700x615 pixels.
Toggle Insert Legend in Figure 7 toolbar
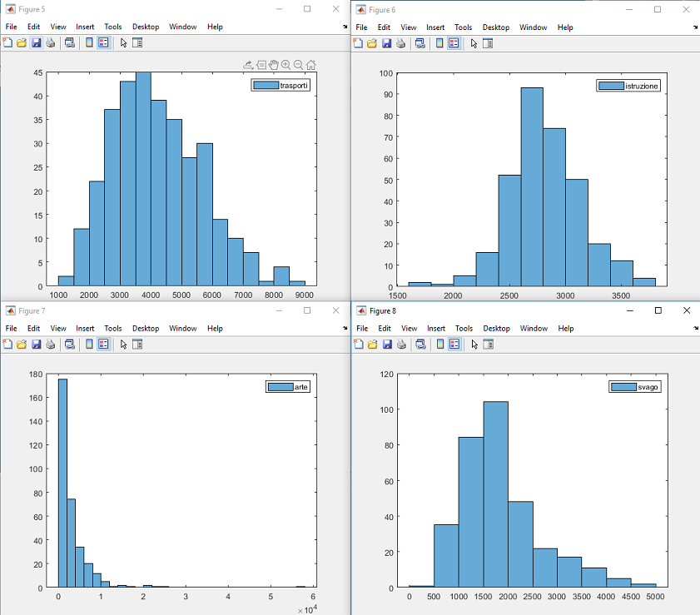[x=103, y=344]
